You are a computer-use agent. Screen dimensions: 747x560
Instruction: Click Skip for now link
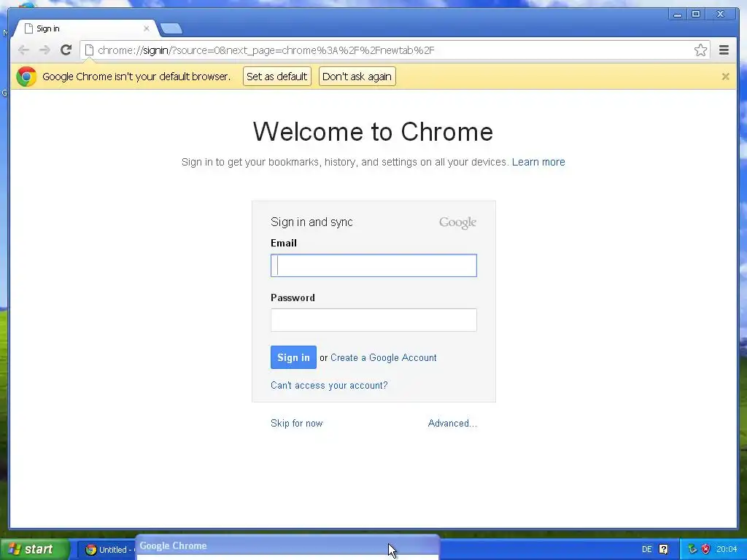(x=296, y=424)
